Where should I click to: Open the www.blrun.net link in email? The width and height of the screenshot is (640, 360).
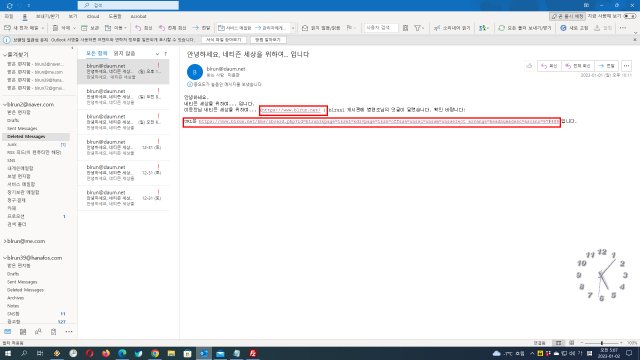click(291, 110)
